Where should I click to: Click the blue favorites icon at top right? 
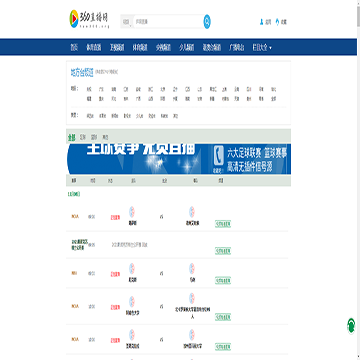click(x=277, y=22)
